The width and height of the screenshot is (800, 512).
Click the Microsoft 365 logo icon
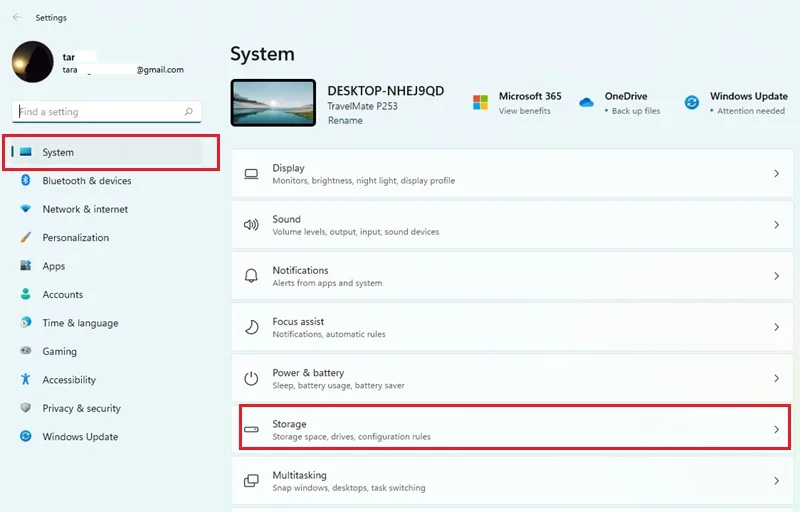(480, 102)
